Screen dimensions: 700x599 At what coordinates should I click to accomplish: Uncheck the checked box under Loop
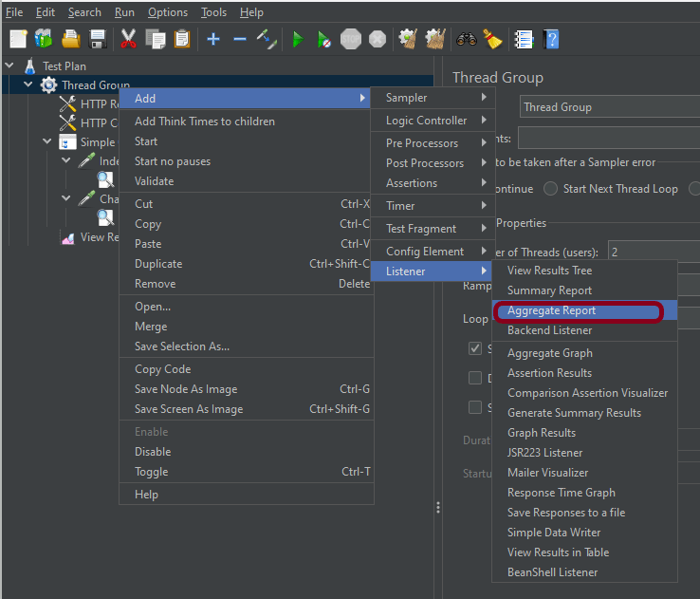coord(475,348)
